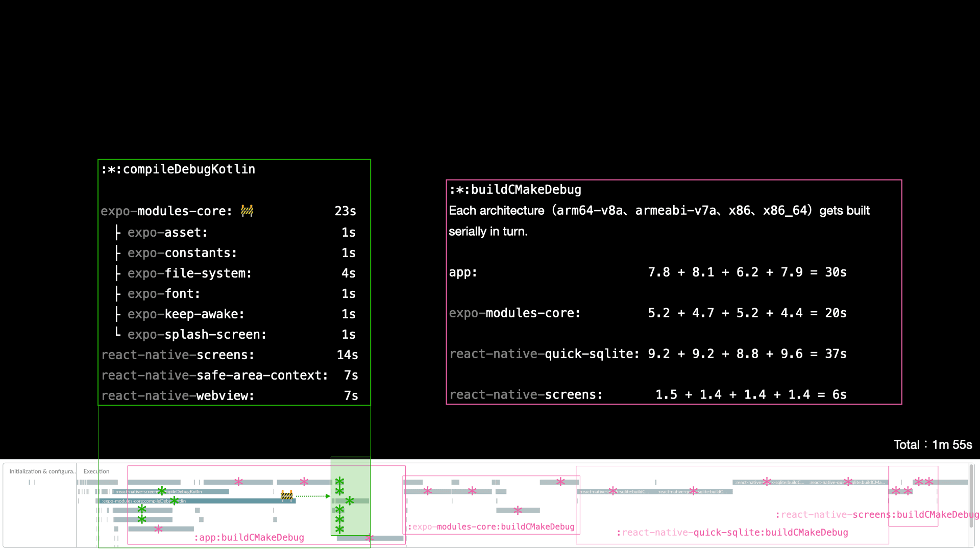The height and width of the screenshot is (551, 980).
Task: Click the pink asterisk on the react-native-quick-sqlite:buildC bar
Action: click(x=613, y=490)
